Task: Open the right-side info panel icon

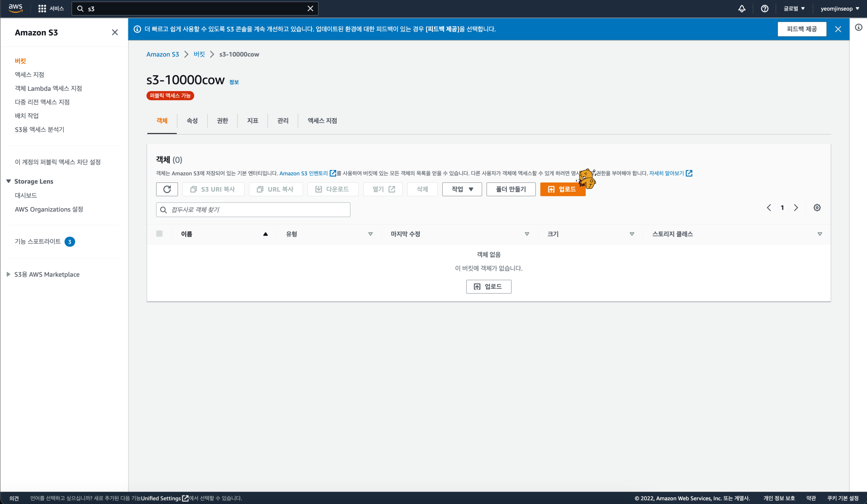Action: pyautogui.click(x=858, y=27)
